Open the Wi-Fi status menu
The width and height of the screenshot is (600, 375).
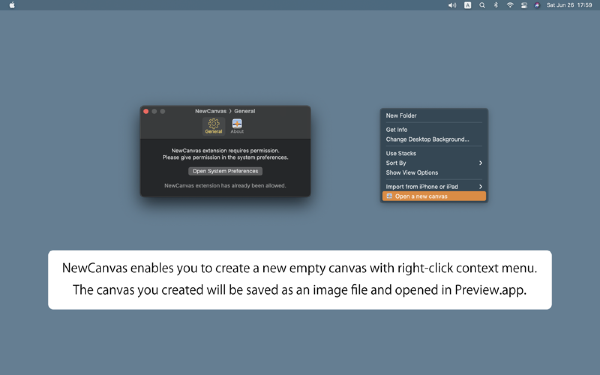(510, 5)
